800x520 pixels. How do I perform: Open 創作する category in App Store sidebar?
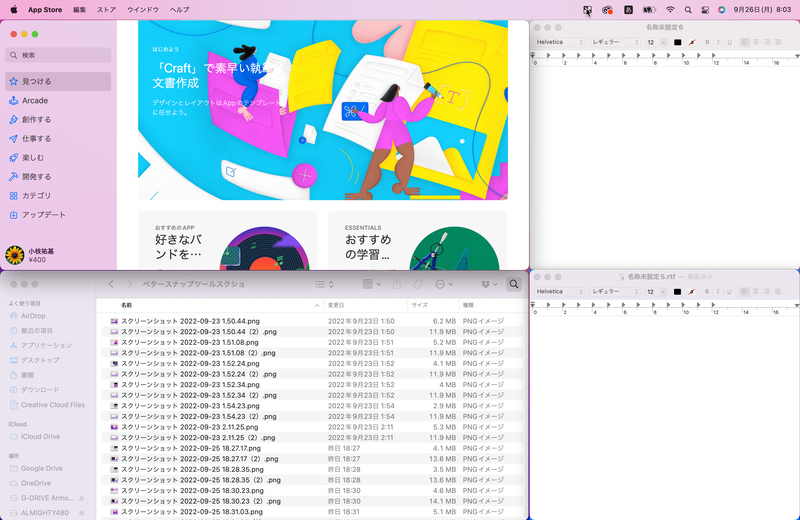pyautogui.click(x=58, y=119)
